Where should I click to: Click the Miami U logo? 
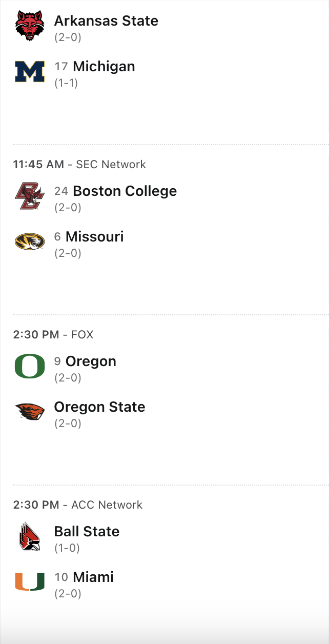click(x=30, y=582)
